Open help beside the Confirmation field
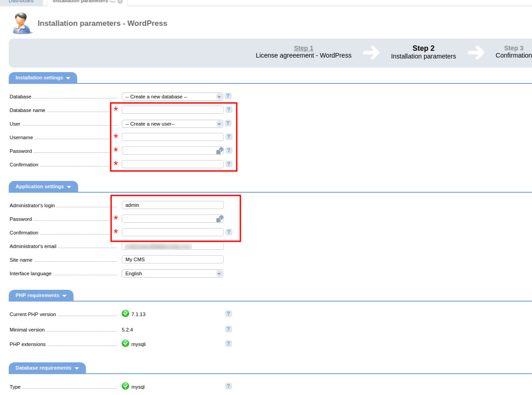 228,164
